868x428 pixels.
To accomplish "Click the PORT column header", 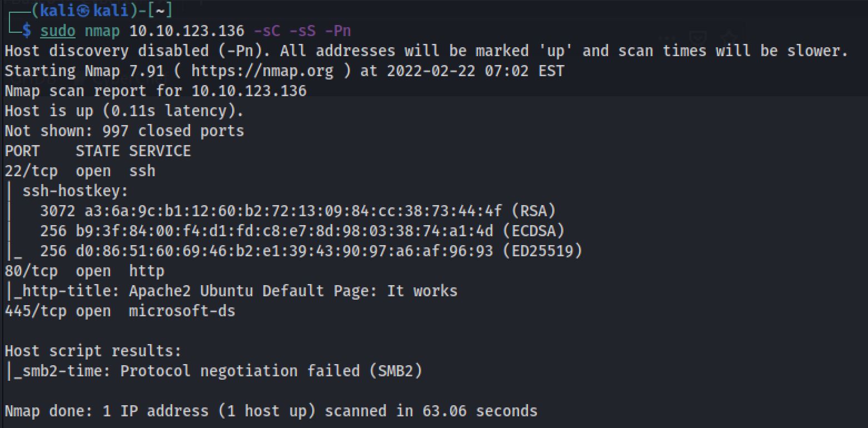I will (x=22, y=151).
